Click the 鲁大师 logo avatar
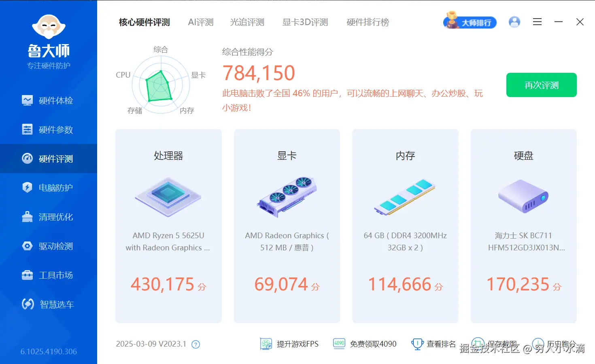Screen dimensions: 595x364 point(49,27)
